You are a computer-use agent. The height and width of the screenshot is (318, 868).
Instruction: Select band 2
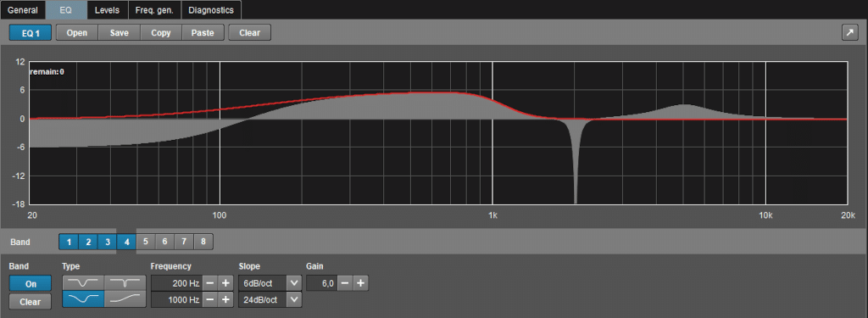(x=88, y=242)
